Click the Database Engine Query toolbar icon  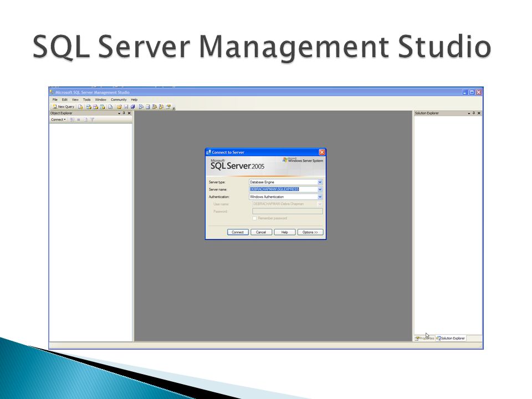click(80, 106)
